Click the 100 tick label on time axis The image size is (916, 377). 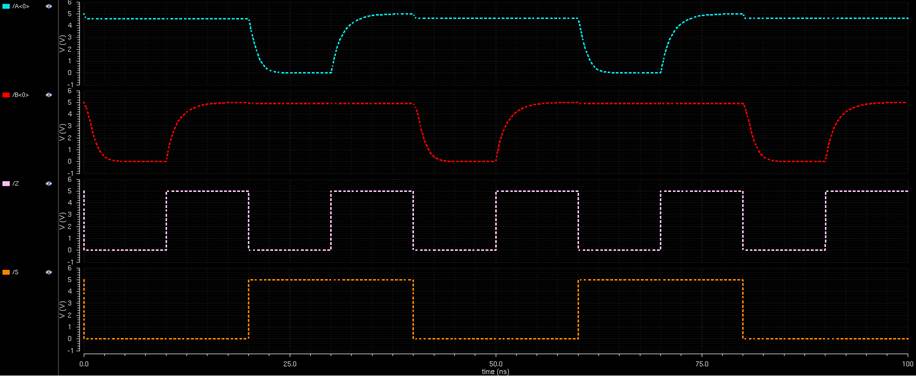pos(908,364)
